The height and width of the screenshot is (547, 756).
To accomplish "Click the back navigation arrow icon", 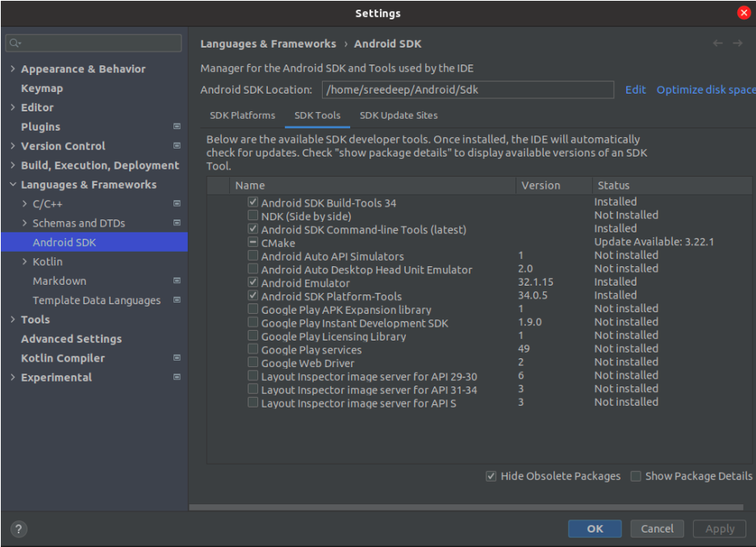I will [x=717, y=44].
